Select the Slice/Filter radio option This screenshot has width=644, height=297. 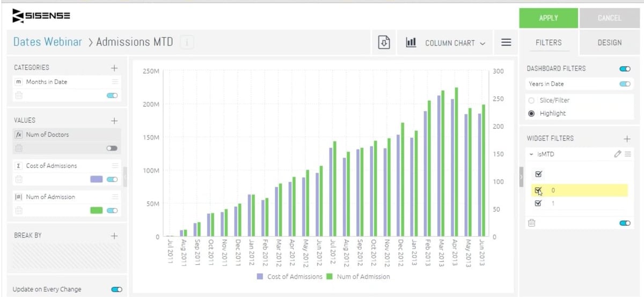(x=532, y=100)
